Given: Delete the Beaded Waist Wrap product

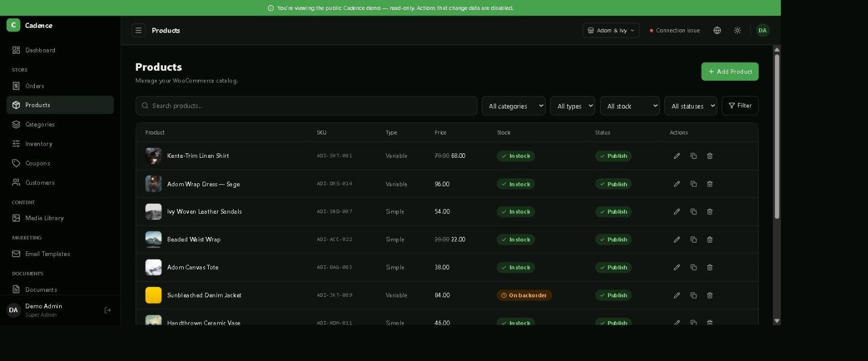Looking at the screenshot, I should (710, 240).
